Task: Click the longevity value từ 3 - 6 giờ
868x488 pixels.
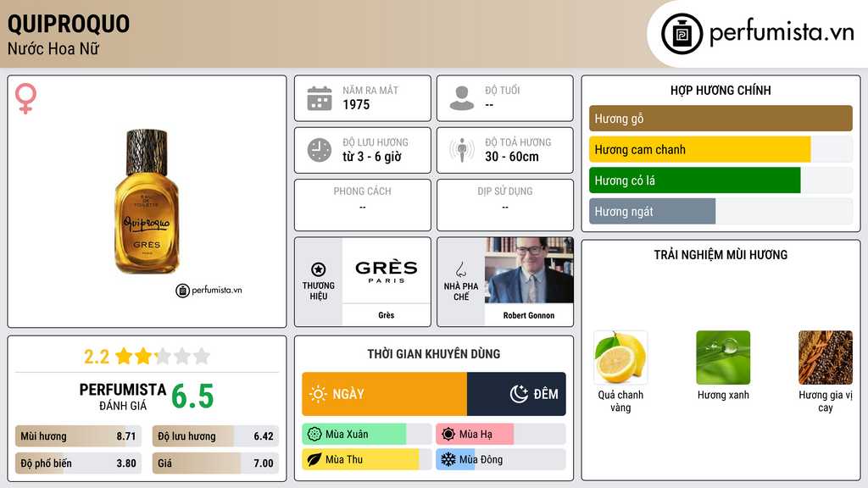Action: 372,157
